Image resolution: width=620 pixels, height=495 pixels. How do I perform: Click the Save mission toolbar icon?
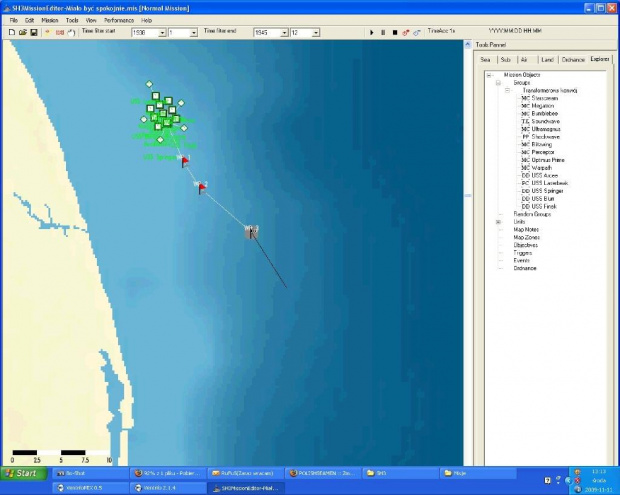tap(33, 32)
